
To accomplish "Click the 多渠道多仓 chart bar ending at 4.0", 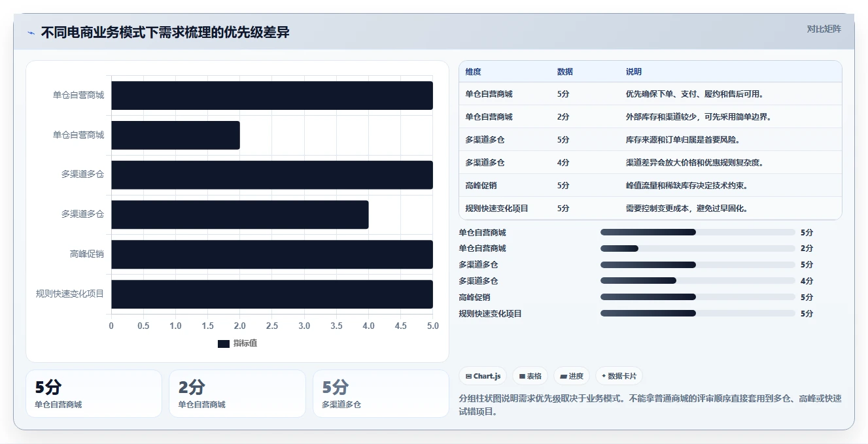I will pyautogui.click(x=240, y=214).
